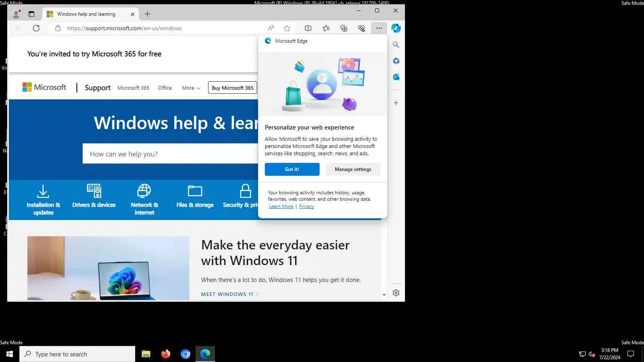The image size is (644, 362).
Task: Open Browser essentials heart icon
Action: click(x=361, y=28)
